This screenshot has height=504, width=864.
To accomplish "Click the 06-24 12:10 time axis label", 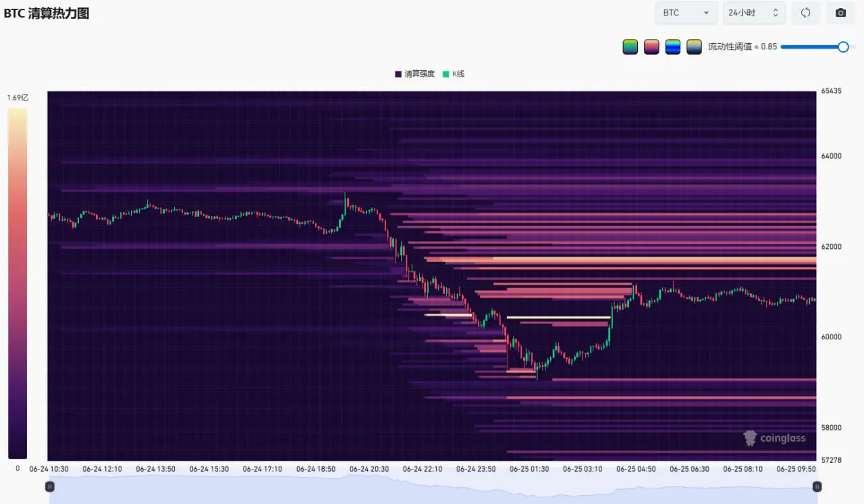I will click(103, 469).
